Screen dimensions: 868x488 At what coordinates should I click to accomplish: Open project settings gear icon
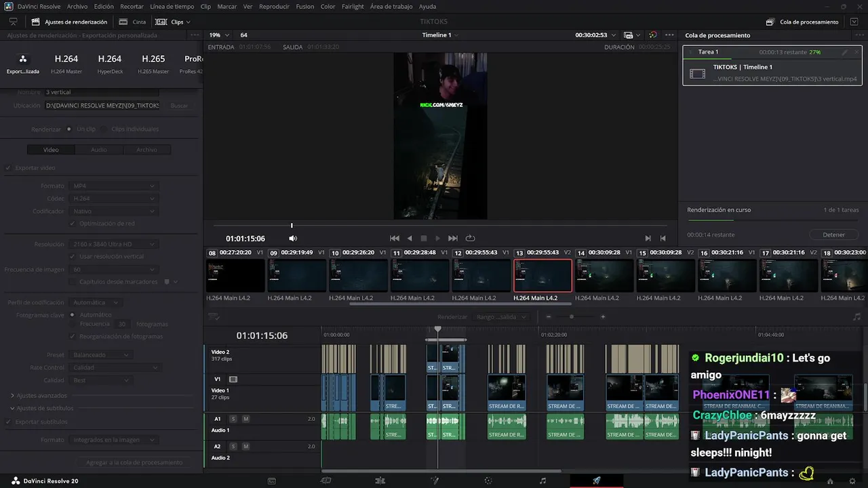(852, 481)
